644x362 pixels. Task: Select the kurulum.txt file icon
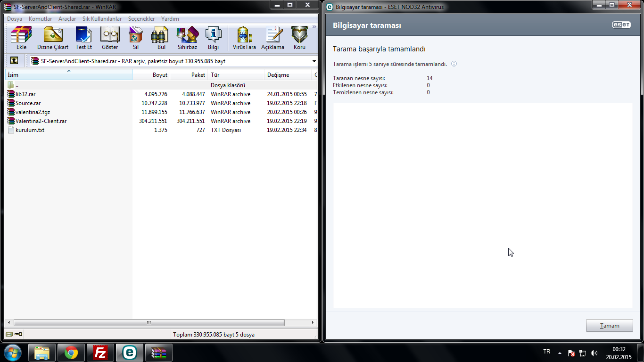click(11, 130)
